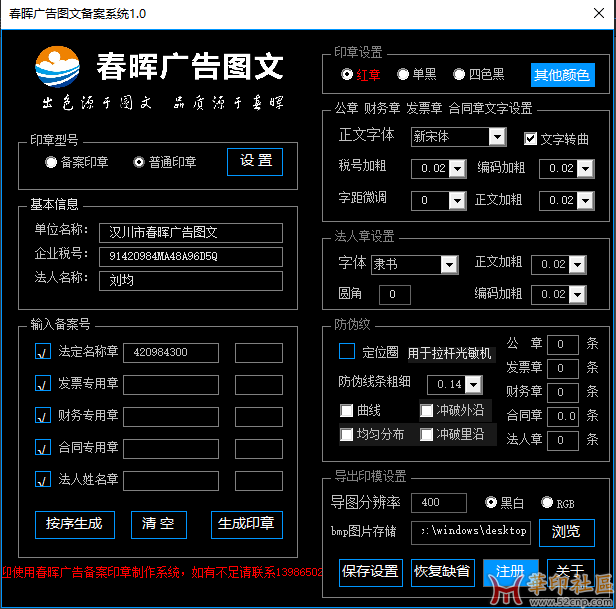Click the 发票专用章 number input field
The height and width of the screenshot is (609, 616).
click(171, 385)
